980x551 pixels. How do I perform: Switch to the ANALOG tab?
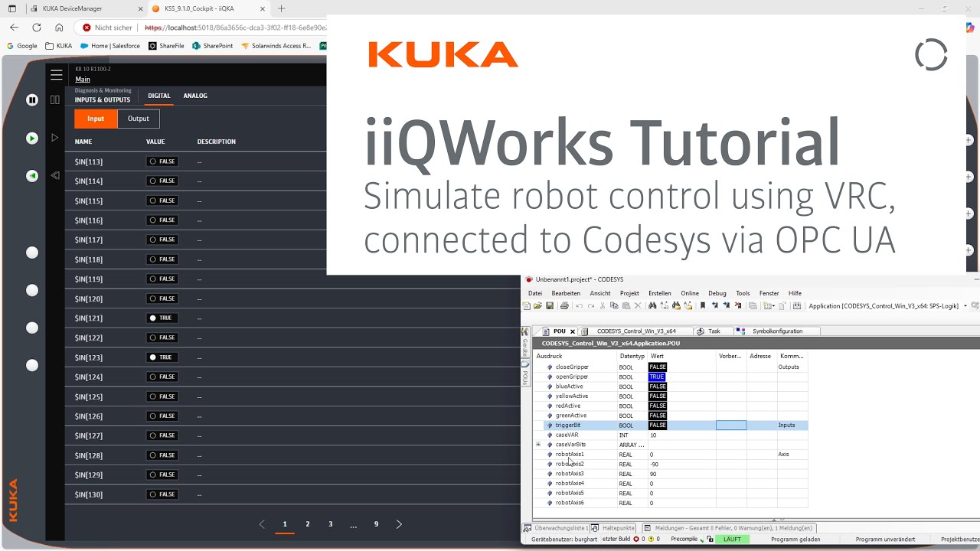coord(195,96)
